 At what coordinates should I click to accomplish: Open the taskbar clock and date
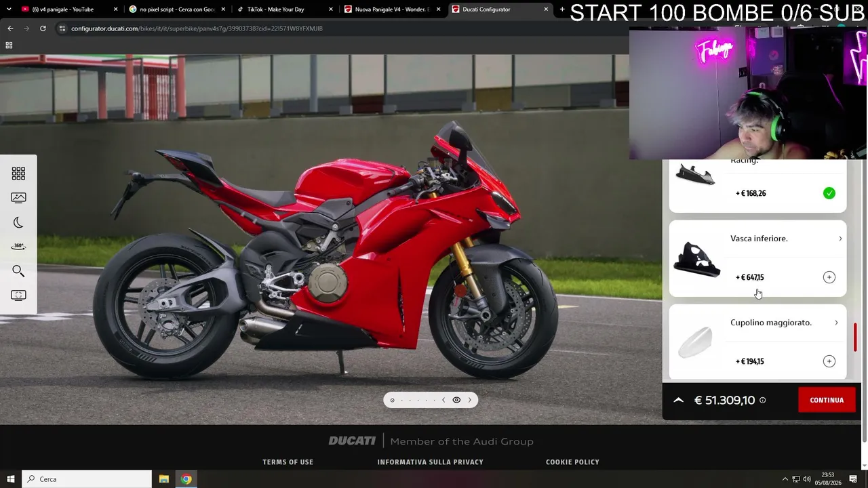[828, 479]
